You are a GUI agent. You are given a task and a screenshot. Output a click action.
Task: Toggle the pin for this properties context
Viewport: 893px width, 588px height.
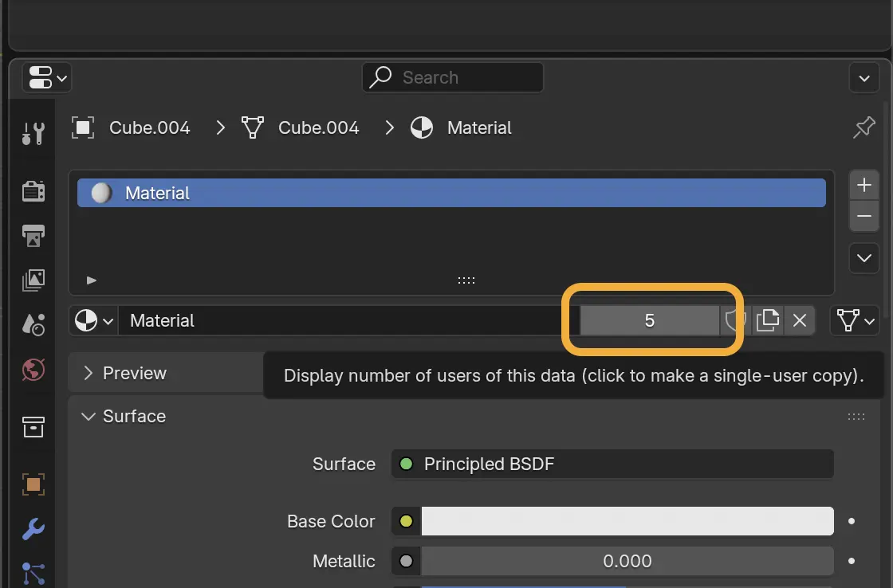[864, 127]
